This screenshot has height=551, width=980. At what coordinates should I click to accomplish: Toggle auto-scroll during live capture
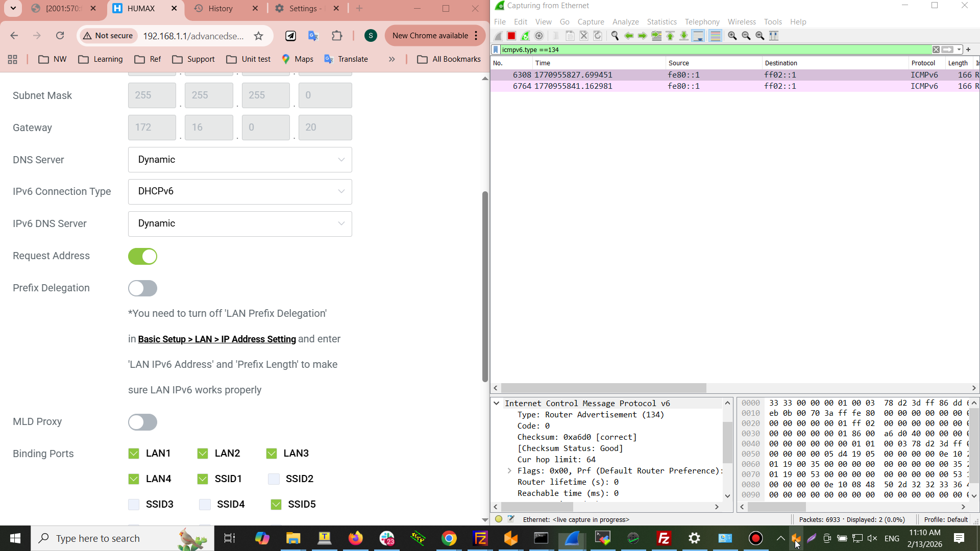click(x=698, y=36)
